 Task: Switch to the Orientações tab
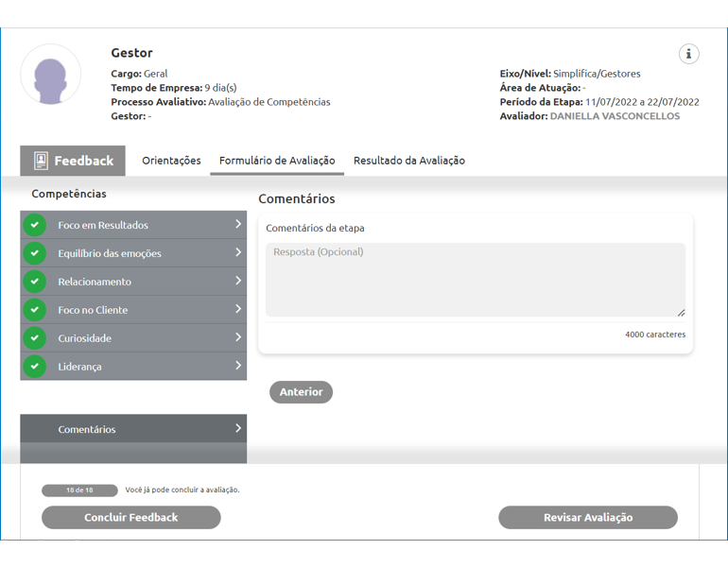(171, 161)
